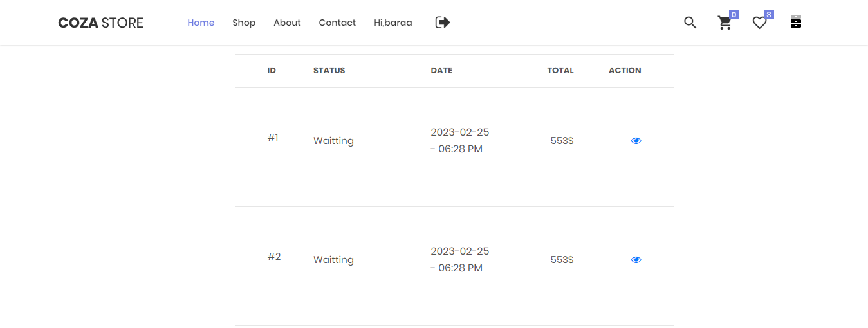Click the Waitting status of order #1
868x328 pixels.
[x=333, y=141]
